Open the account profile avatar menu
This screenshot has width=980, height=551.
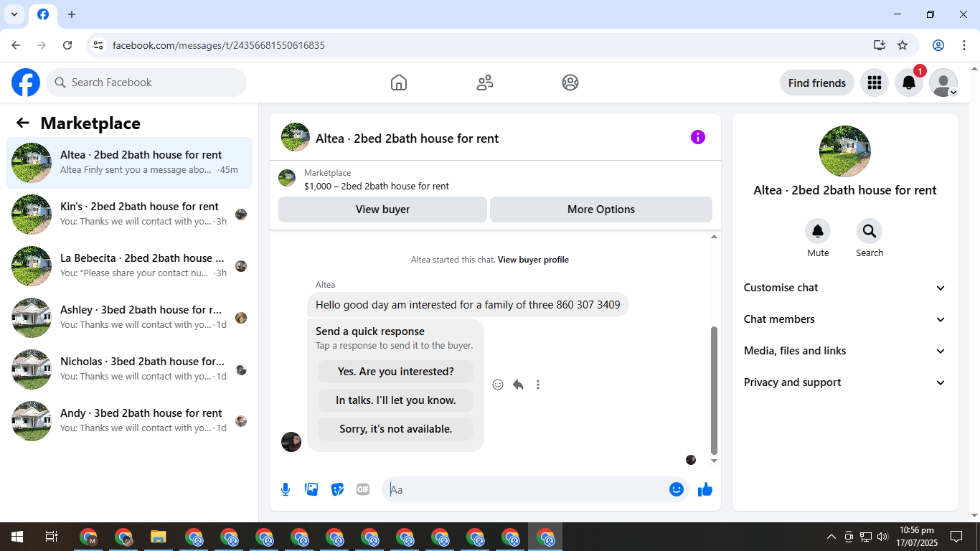click(943, 83)
